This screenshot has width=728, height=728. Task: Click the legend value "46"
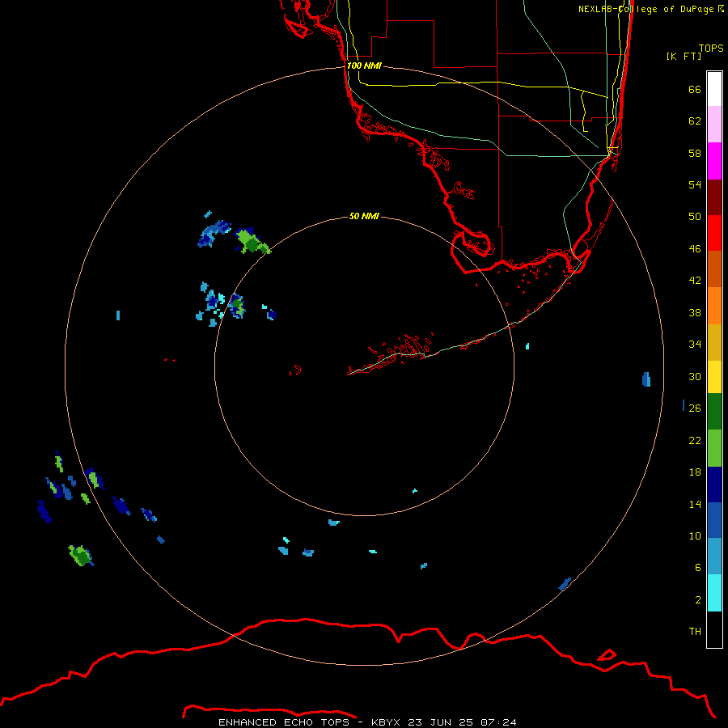(x=695, y=248)
